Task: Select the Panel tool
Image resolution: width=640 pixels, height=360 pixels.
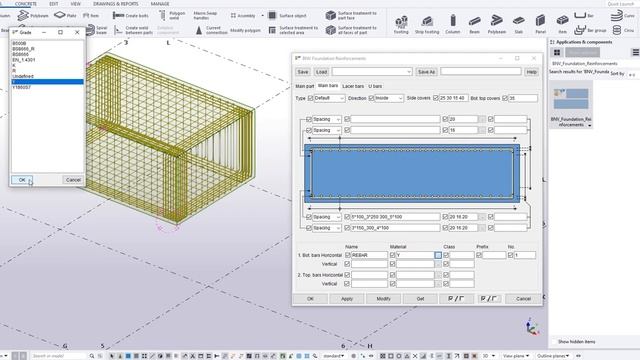Action: [x=540, y=24]
